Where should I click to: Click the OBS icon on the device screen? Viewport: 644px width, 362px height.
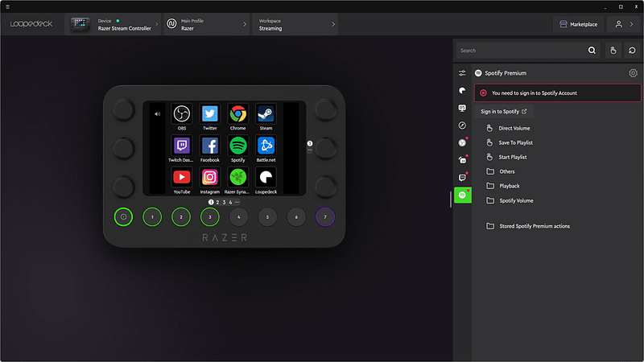tap(182, 114)
